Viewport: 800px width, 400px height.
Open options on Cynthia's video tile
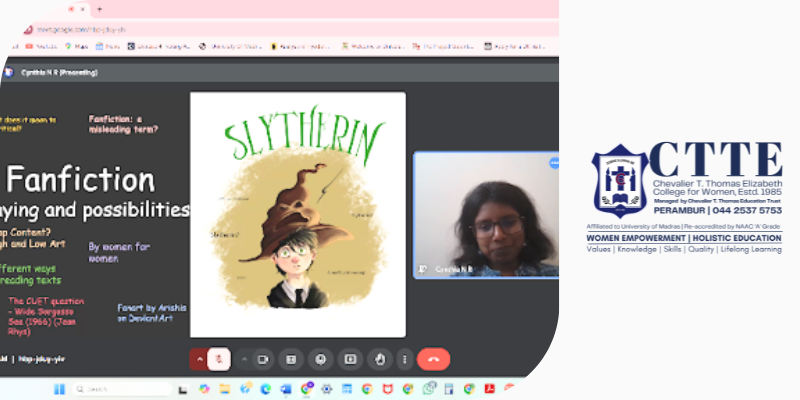click(554, 163)
